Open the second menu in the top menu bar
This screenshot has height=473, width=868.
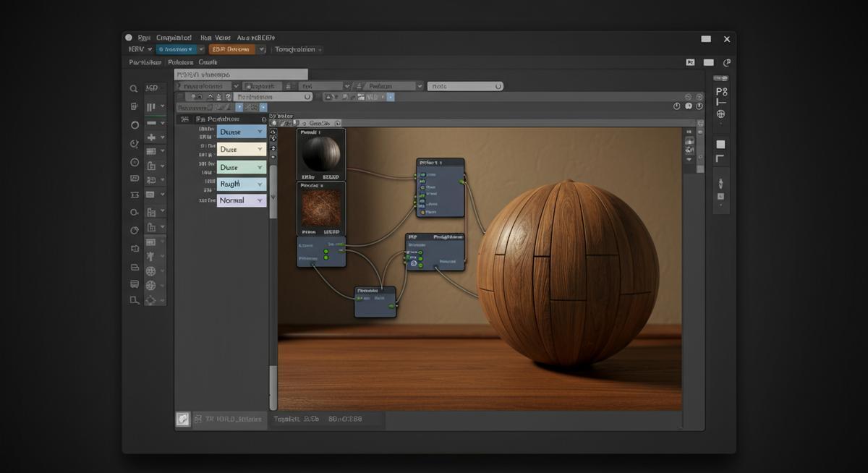[174, 38]
